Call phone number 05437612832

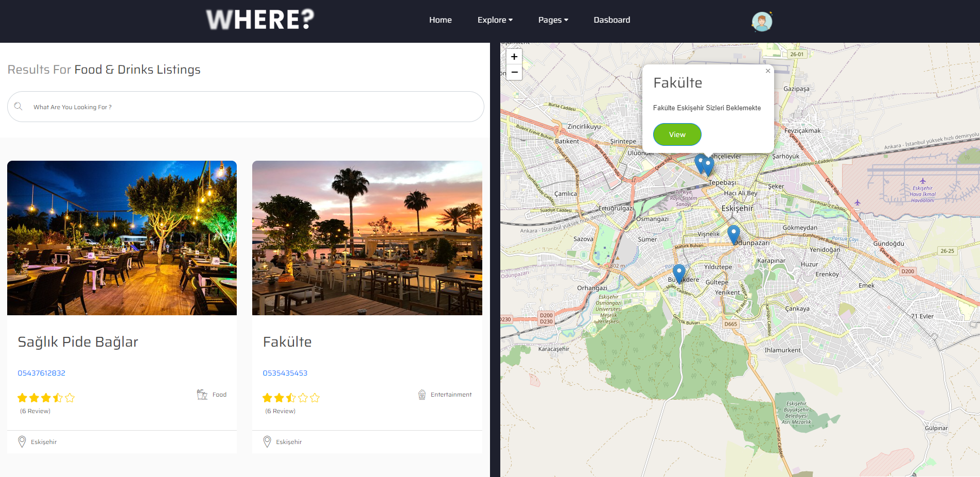[x=42, y=373]
